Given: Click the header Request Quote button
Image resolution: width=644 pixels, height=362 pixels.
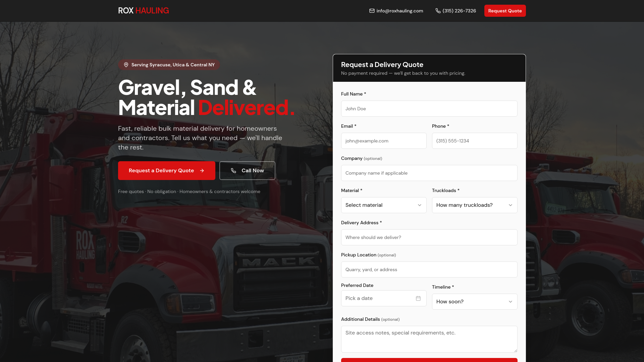Looking at the screenshot, I should 505,11.
